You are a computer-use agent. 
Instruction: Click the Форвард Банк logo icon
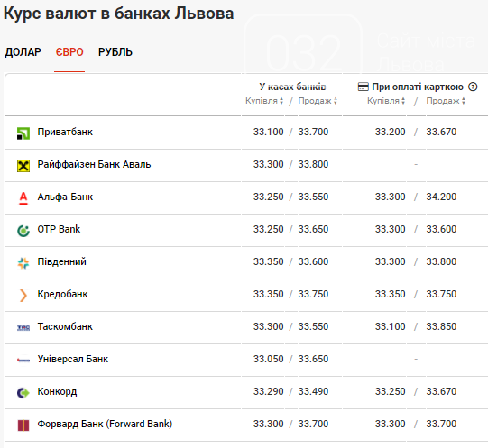23,425
